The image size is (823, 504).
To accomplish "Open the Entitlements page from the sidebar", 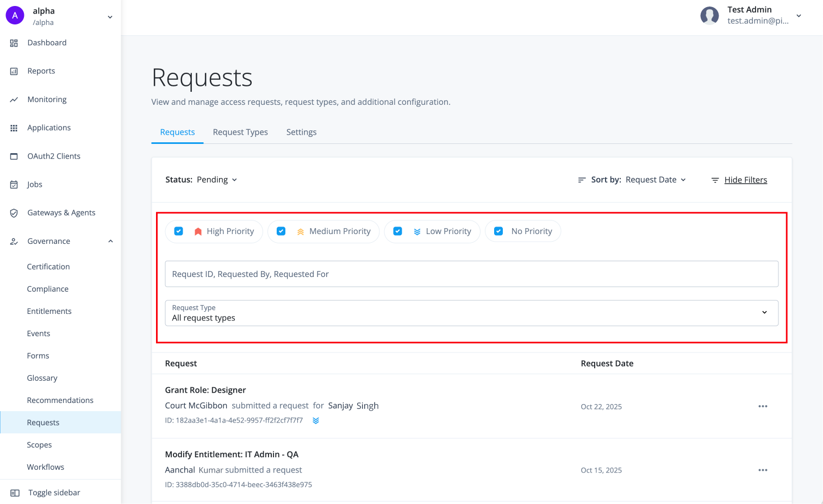I will 49,311.
